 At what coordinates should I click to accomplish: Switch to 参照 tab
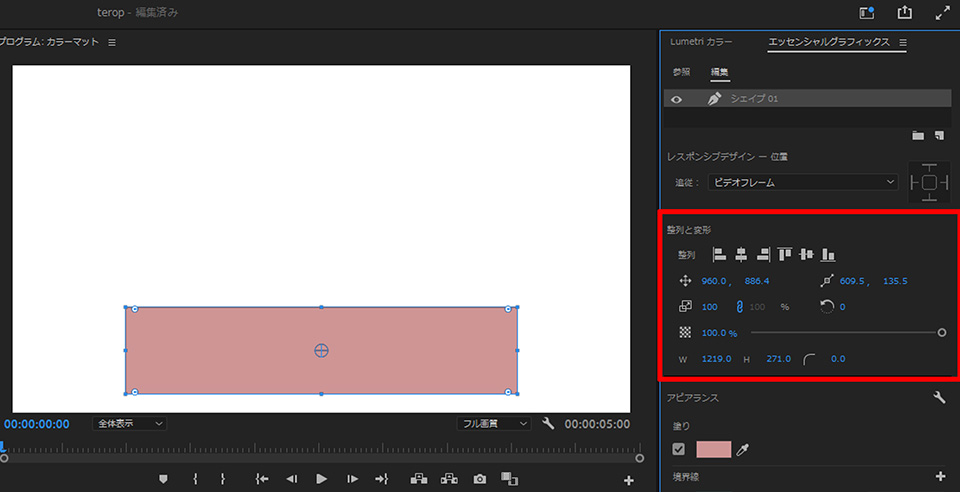pyautogui.click(x=681, y=72)
